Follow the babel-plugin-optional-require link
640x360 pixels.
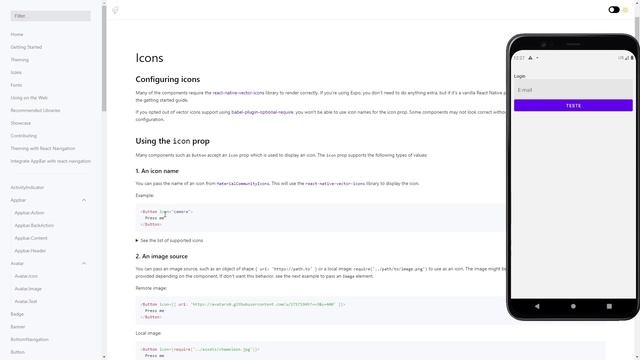pyautogui.click(x=262, y=112)
